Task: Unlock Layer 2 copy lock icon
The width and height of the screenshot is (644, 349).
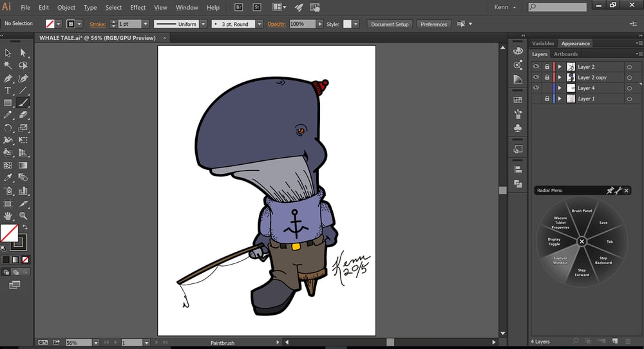Action: point(547,77)
